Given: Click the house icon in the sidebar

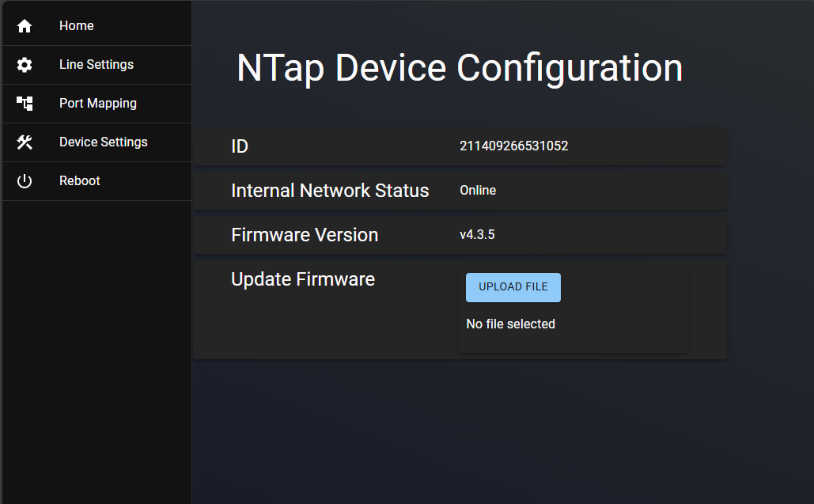Looking at the screenshot, I should (x=25, y=26).
